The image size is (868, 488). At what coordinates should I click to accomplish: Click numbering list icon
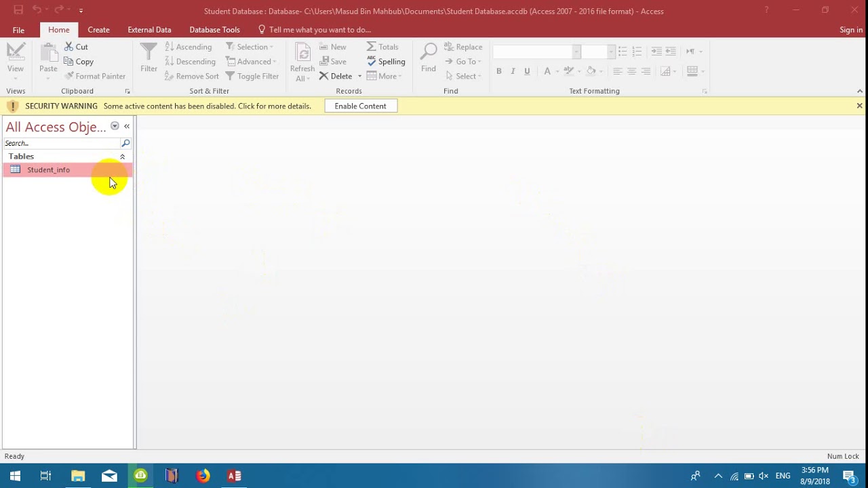(x=637, y=52)
